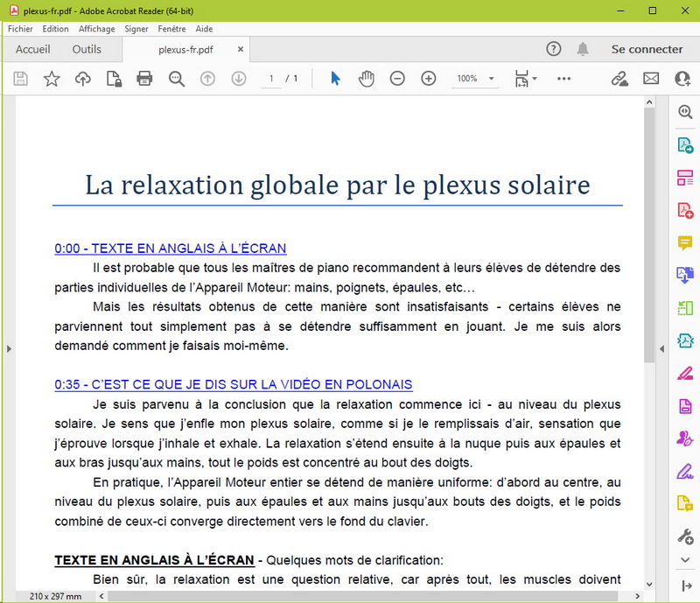This screenshot has height=603, width=700.
Task: Open notifications bell icon
Action: point(583,49)
